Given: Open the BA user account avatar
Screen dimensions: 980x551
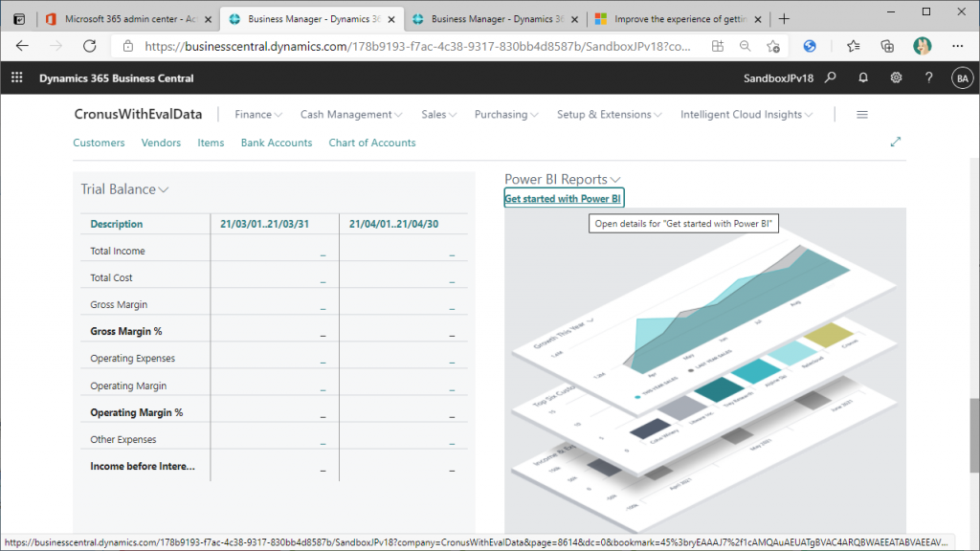Looking at the screenshot, I should [x=963, y=78].
